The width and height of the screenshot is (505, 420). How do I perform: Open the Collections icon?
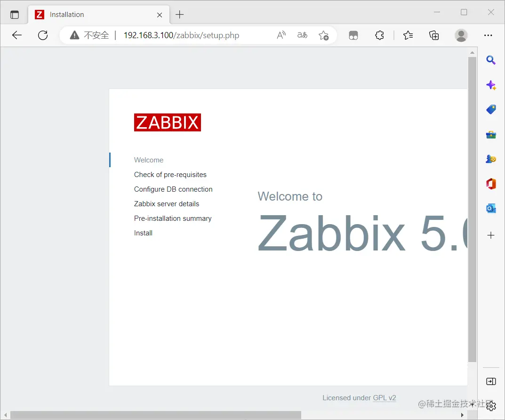tap(434, 35)
